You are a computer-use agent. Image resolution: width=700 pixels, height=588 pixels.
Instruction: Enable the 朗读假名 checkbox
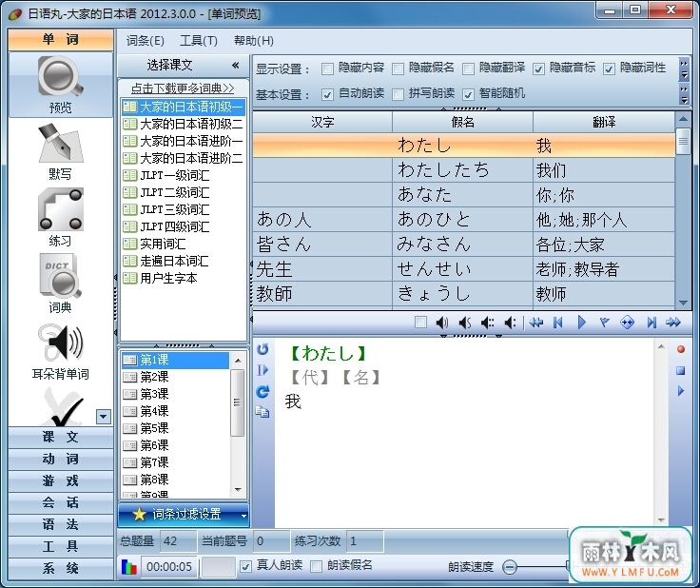pyautogui.click(x=316, y=567)
